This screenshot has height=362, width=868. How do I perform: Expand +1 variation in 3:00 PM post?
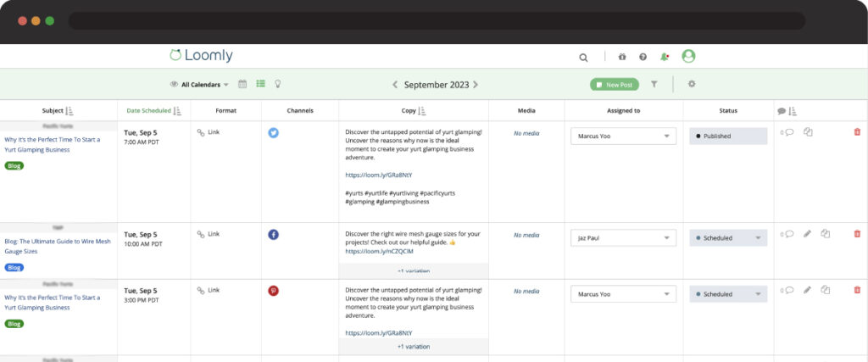tap(414, 347)
